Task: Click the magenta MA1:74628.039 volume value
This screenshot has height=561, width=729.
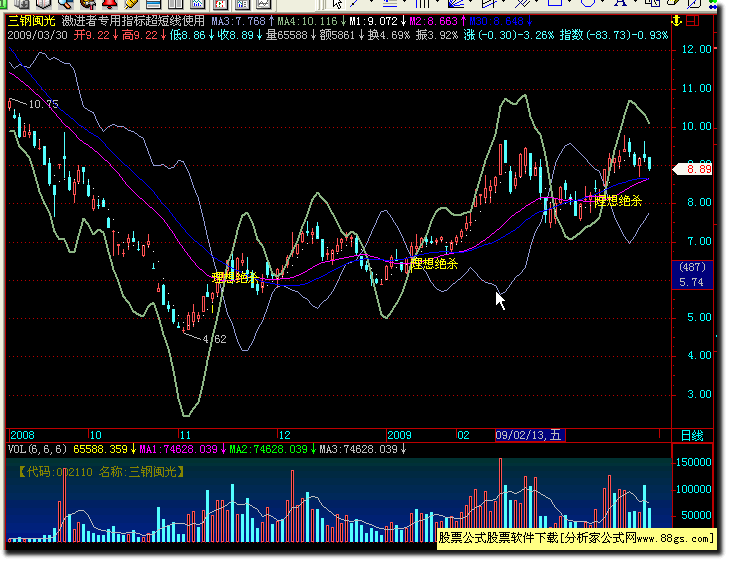Action: [178, 449]
